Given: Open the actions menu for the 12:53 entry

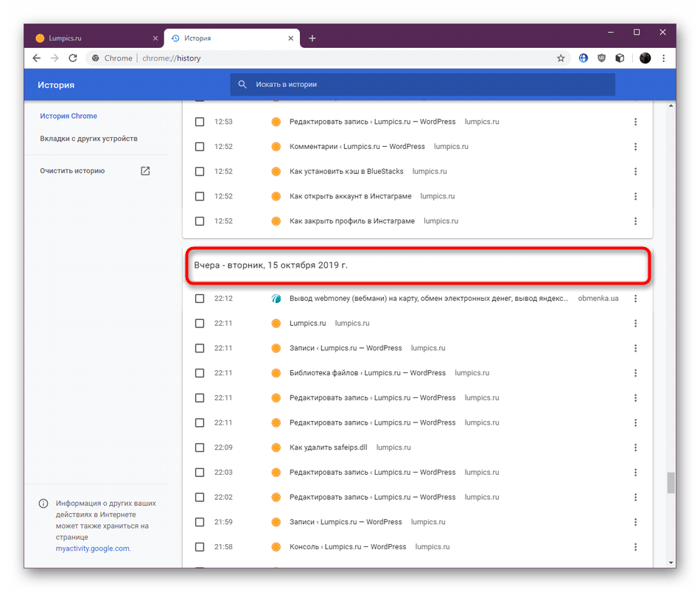Looking at the screenshot, I should tap(636, 122).
